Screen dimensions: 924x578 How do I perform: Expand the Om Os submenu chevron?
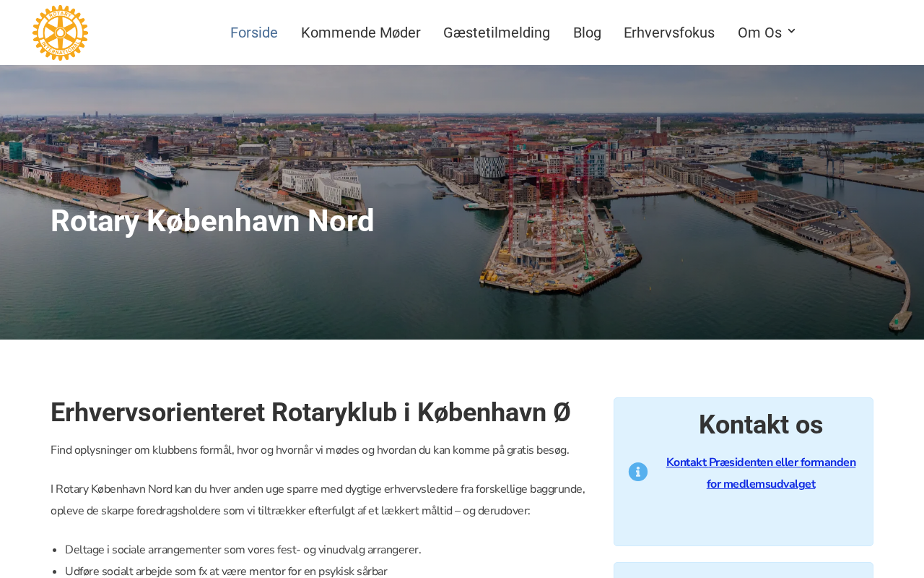point(791,31)
